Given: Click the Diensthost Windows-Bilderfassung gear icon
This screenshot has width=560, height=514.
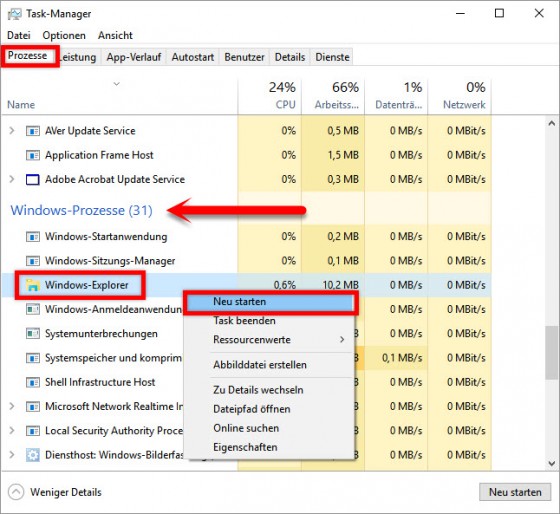Looking at the screenshot, I should [x=33, y=455].
